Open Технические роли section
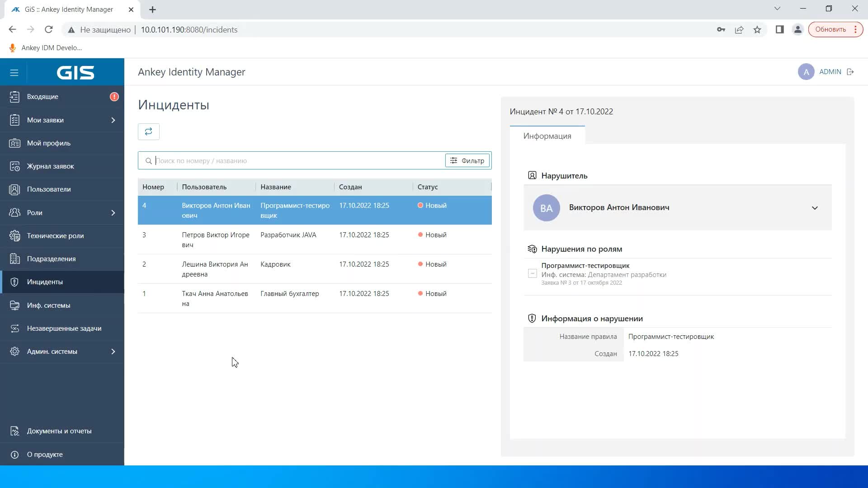This screenshot has height=488, width=868. click(62, 236)
